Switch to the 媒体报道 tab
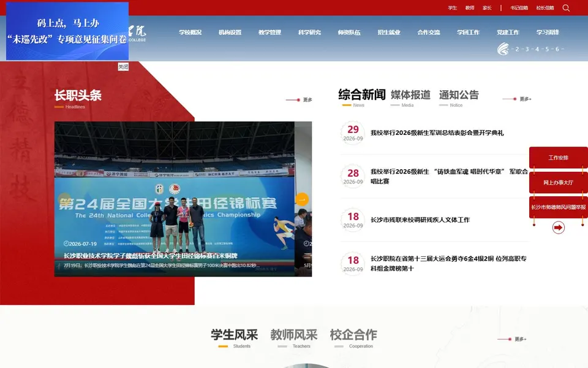The height and width of the screenshot is (368, 588). tap(410, 94)
